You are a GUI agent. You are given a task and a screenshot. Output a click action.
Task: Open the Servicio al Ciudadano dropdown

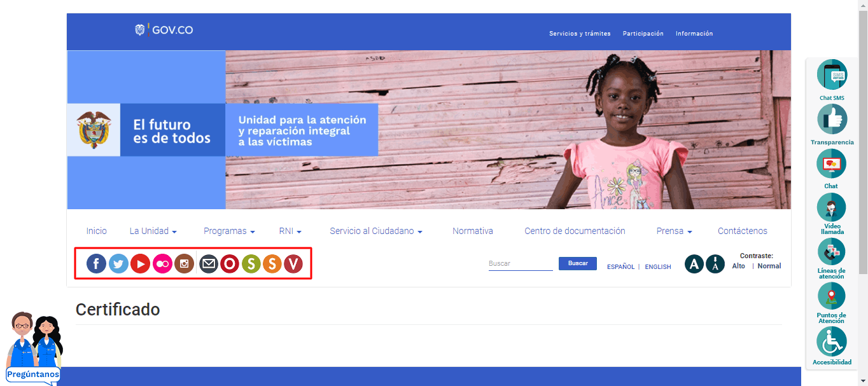375,231
